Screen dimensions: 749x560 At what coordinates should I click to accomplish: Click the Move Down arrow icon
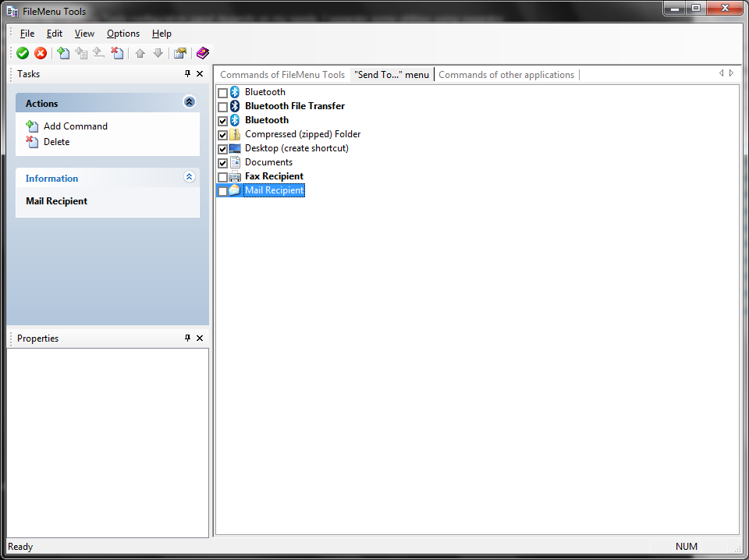coord(158,53)
